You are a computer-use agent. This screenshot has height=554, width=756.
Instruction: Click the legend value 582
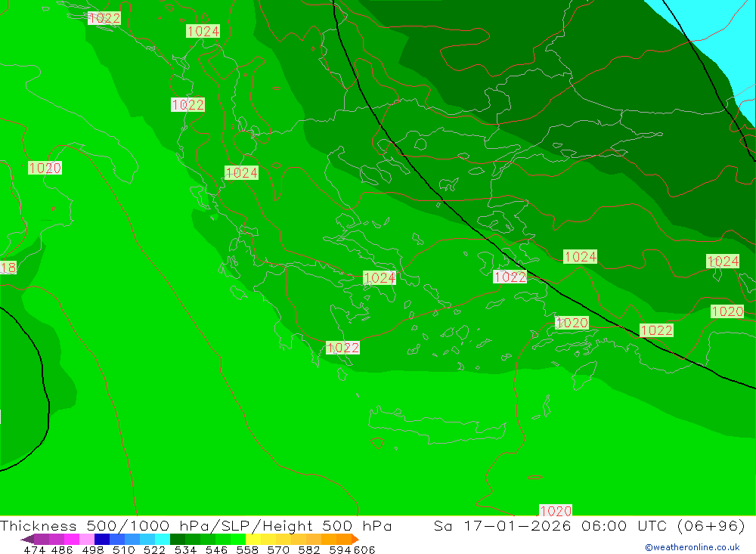pos(309,549)
